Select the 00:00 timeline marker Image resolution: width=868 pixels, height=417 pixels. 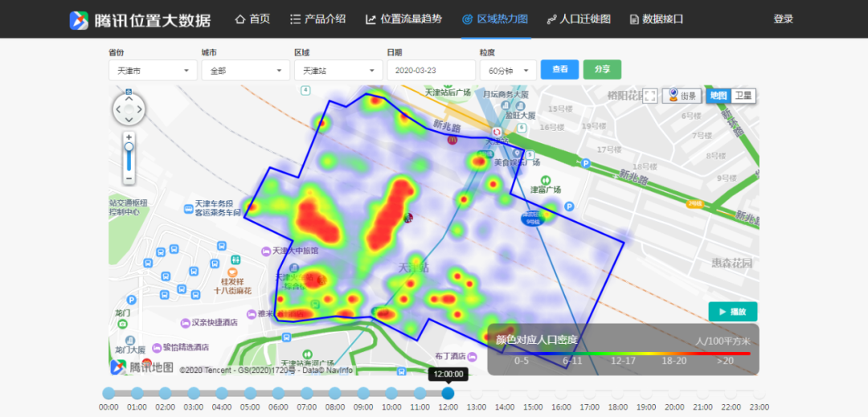click(x=108, y=393)
